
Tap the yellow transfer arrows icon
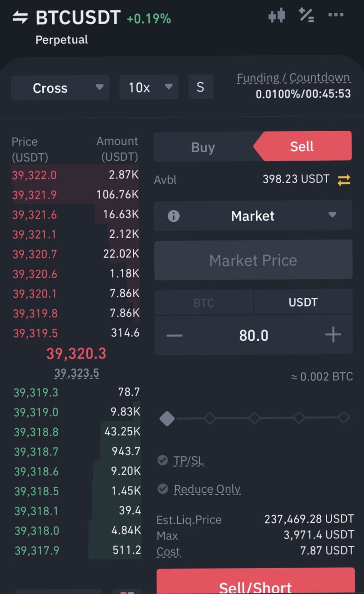coord(344,180)
